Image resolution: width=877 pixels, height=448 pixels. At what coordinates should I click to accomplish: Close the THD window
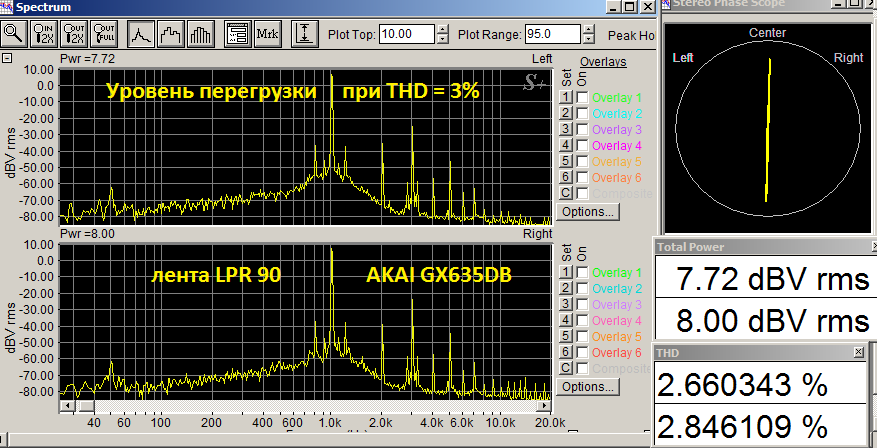click(859, 352)
